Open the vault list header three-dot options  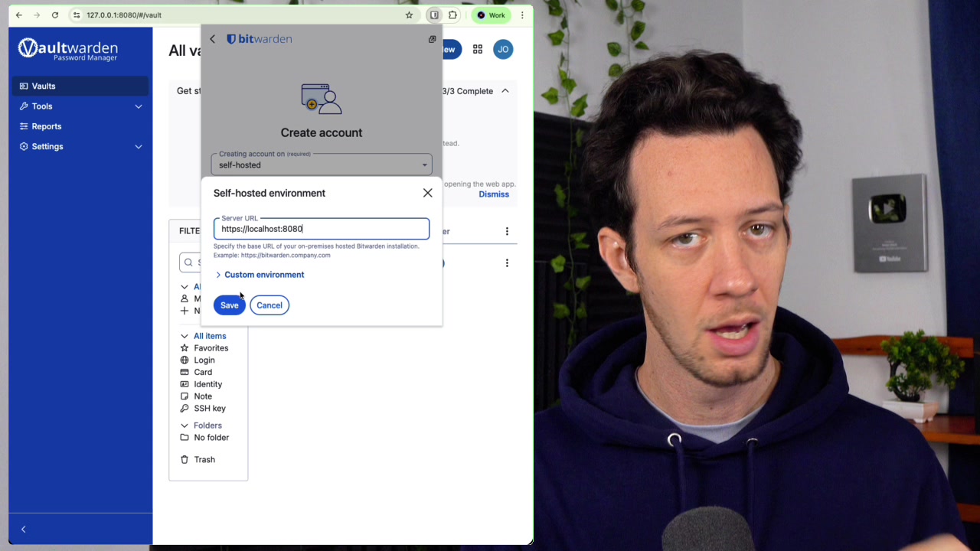pyautogui.click(x=507, y=231)
